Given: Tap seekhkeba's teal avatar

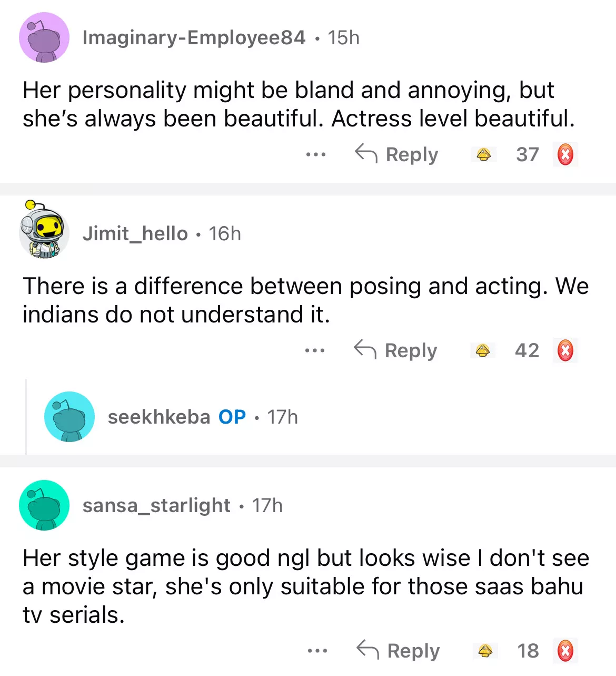Looking at the screenshot, I should coord(69,417).
